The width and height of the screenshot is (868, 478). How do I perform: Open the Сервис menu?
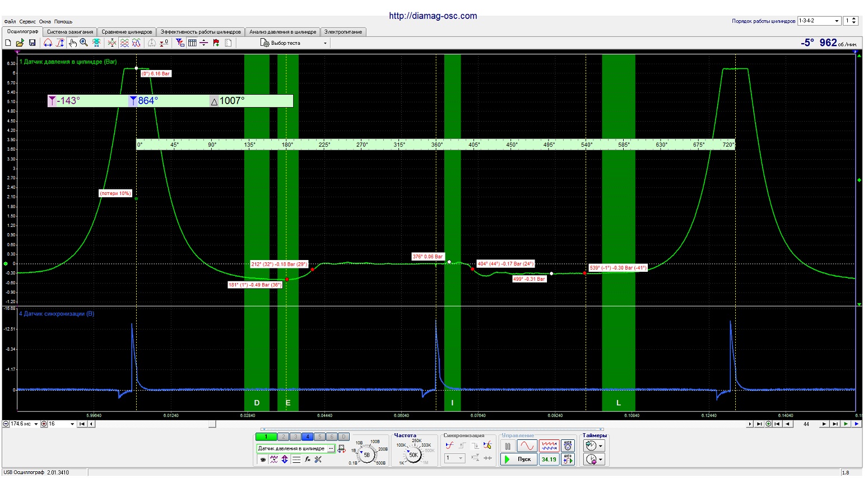point(27,22)
